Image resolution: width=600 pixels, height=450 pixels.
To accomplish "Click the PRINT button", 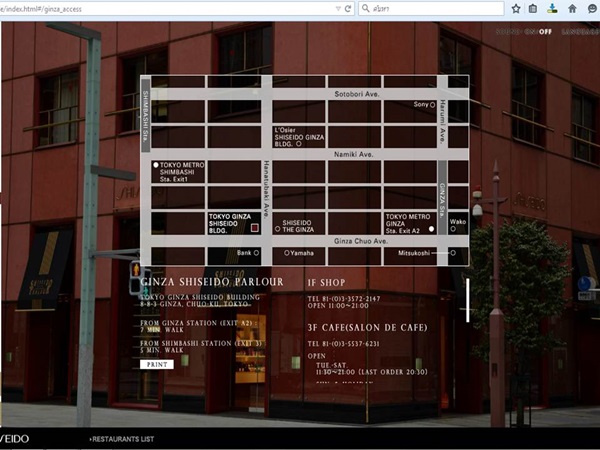I will [157, 364].
